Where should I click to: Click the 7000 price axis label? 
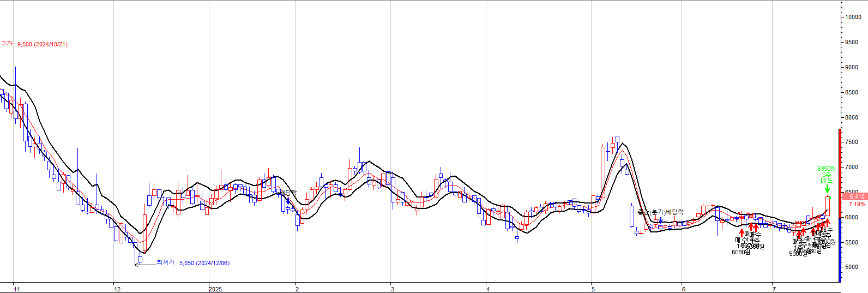(852, 167)
